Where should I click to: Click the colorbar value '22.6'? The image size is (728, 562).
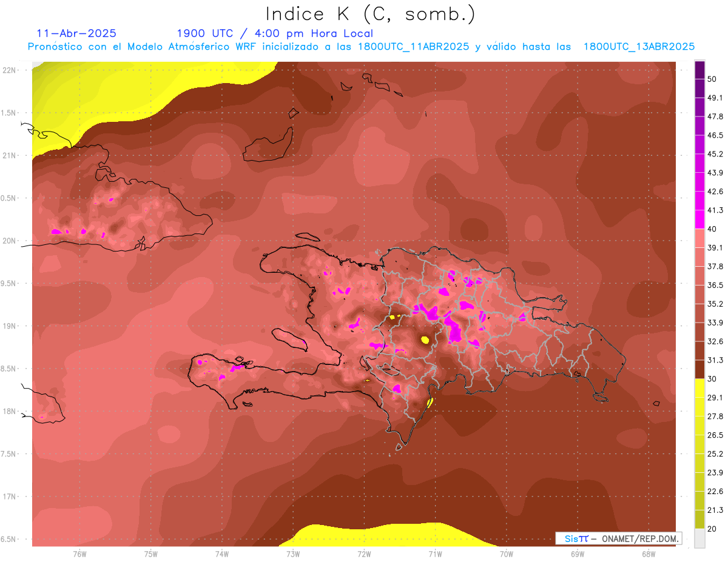715,492
